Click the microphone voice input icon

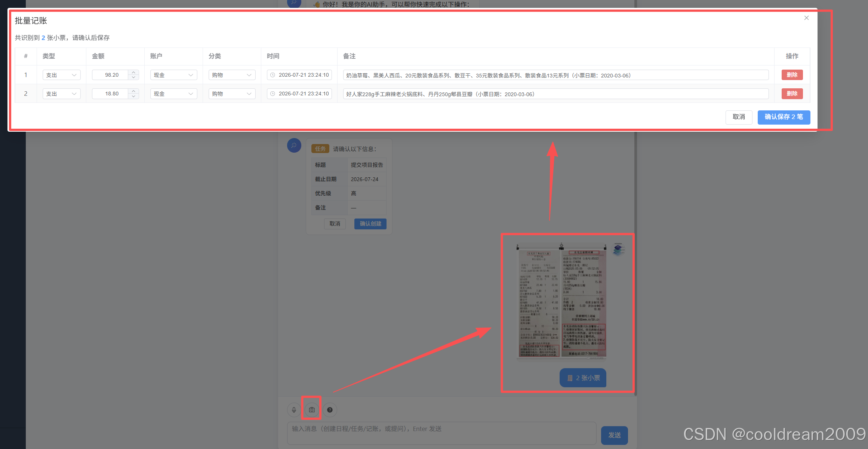(294, 410)
